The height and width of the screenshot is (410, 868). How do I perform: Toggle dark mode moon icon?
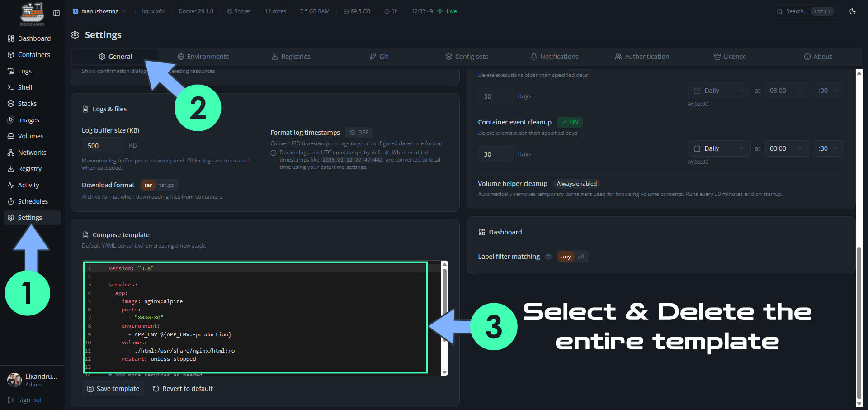coord(853,11)
